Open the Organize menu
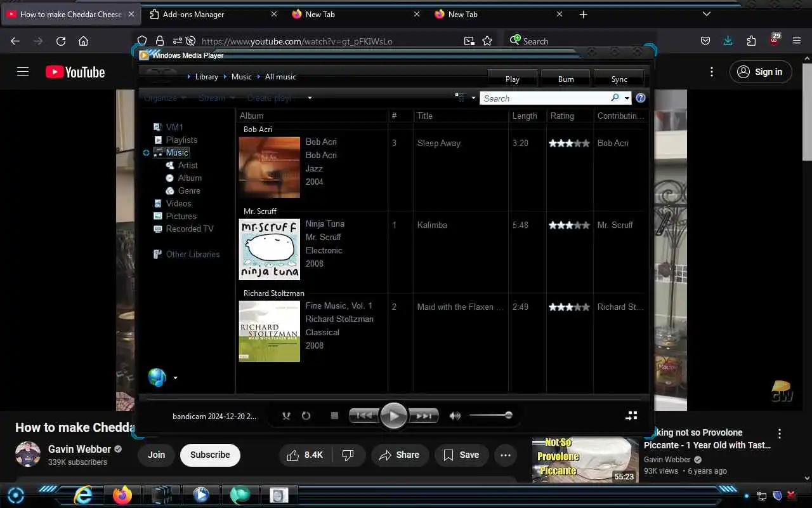The height and width of the screenshot is (508, 812). tap(165, 98)
